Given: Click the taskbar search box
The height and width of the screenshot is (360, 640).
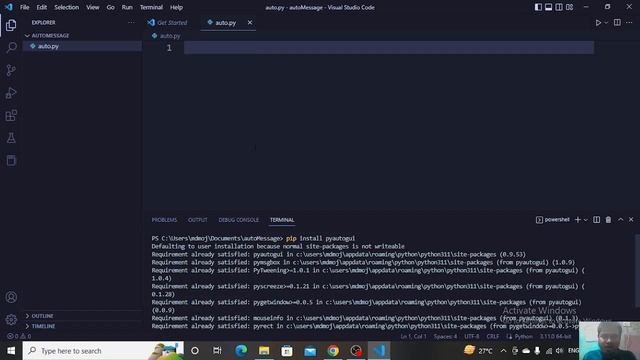Looking at the screenshot, I should coord(103,351).
